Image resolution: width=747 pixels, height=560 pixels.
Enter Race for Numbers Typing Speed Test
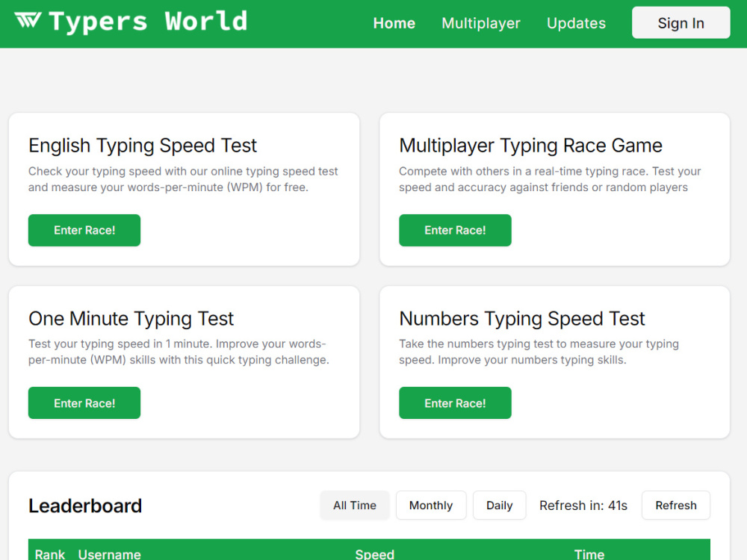(455, 403)
